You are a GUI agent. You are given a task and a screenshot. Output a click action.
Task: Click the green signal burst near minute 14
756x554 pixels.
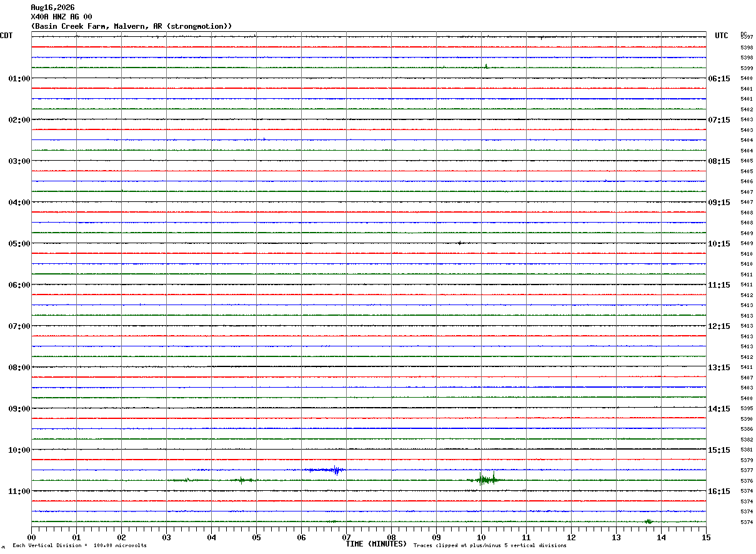(x=649, y=521)
